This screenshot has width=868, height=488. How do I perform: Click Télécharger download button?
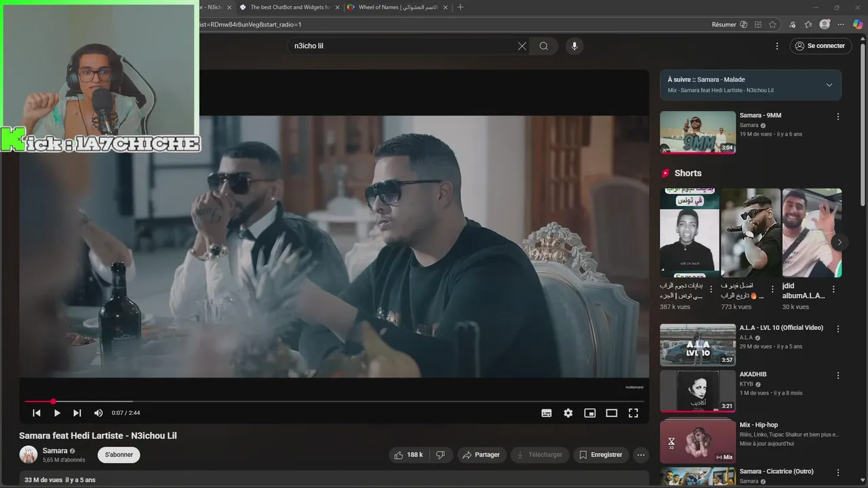tap(540, 455)
